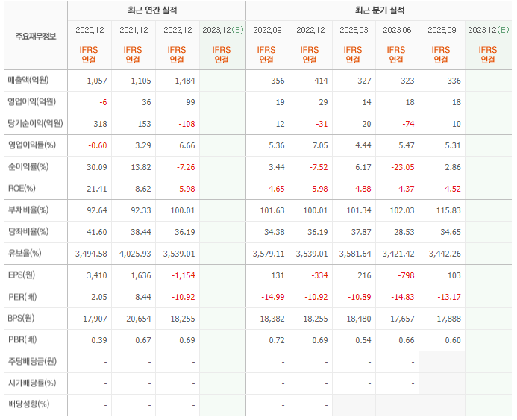Click the PER value 8.44

[x=143, y=298]
